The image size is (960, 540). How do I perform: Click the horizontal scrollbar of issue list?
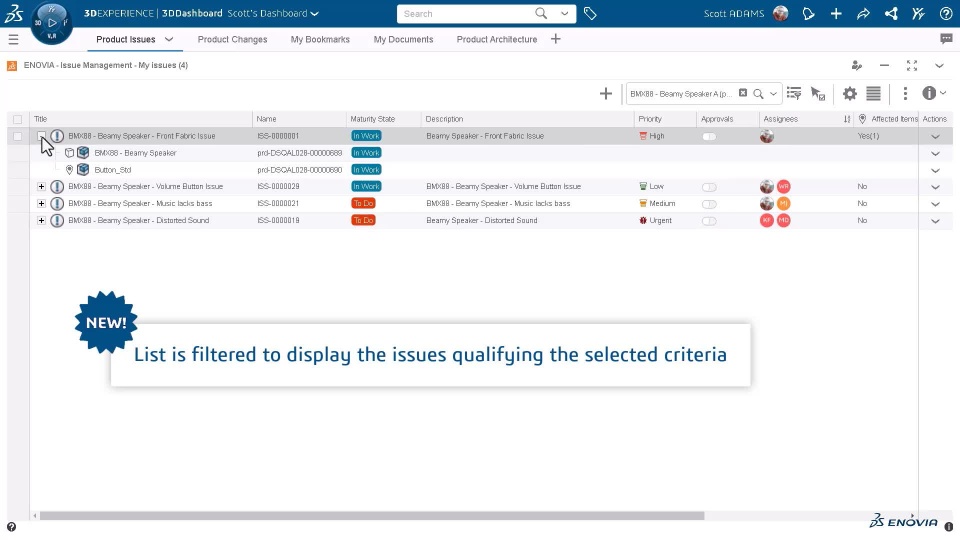tap(372, 516)
